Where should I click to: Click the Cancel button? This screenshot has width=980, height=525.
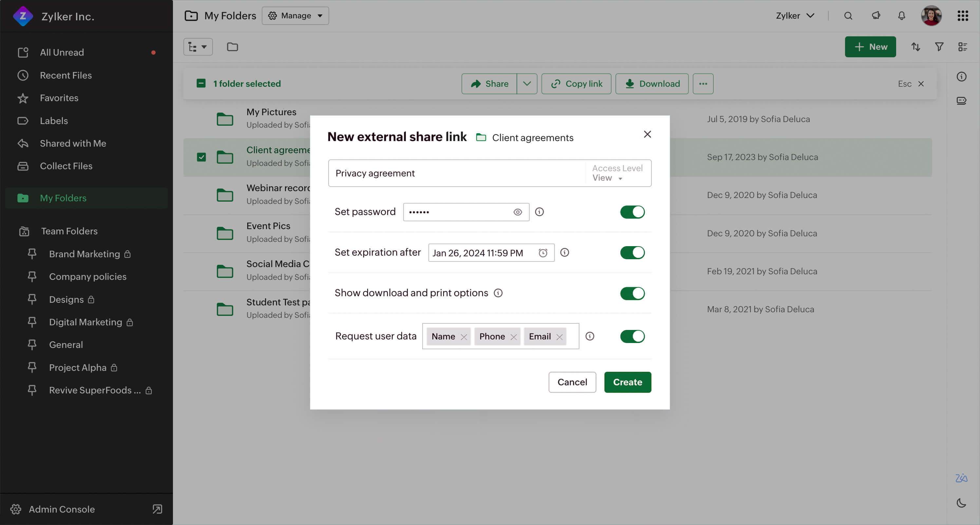[572, 382]
